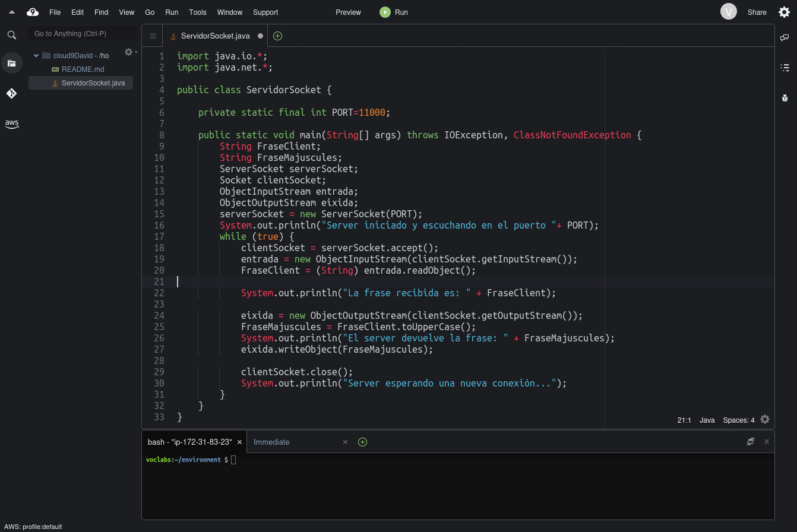
Task: Open the Outline panel icon
Action: [x=785, y=68]
